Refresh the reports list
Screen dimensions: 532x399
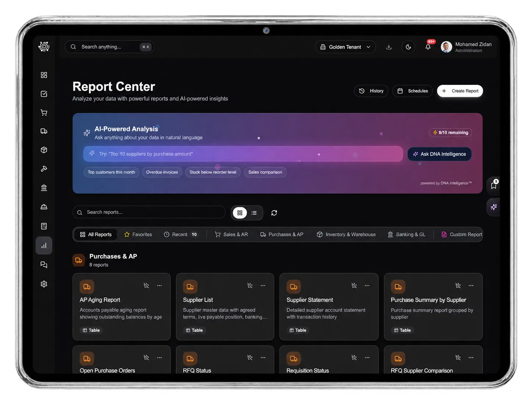tap(274, 213)
